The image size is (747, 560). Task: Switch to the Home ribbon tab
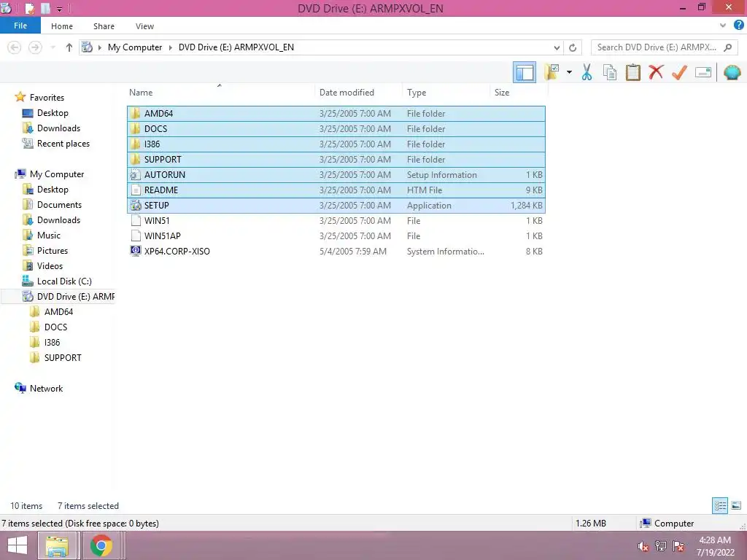(x=62, y=26)
